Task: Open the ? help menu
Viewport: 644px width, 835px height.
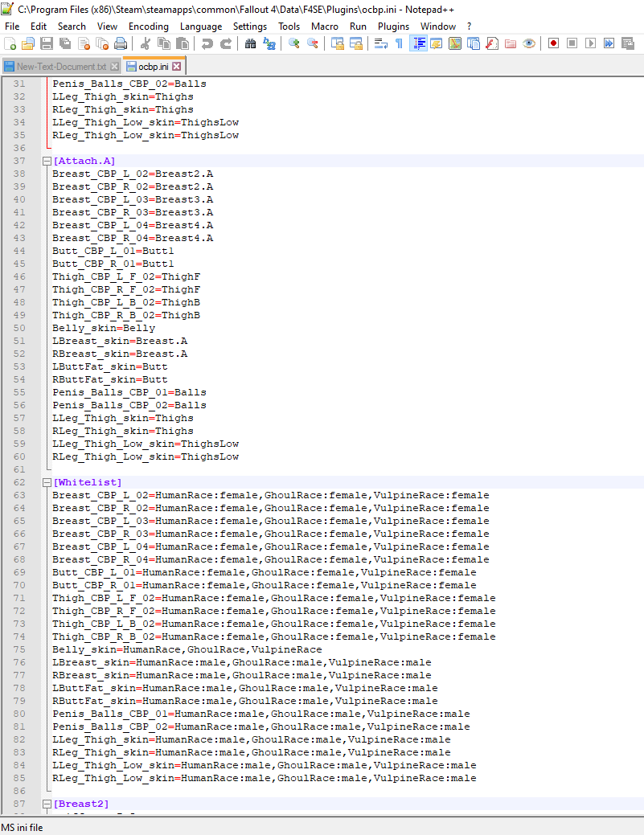Action: 470,26
